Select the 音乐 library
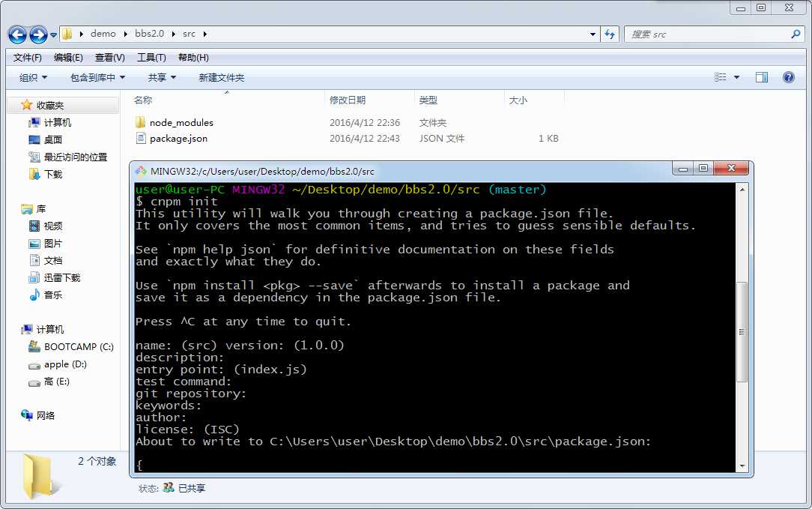 (x=53, y=295)
